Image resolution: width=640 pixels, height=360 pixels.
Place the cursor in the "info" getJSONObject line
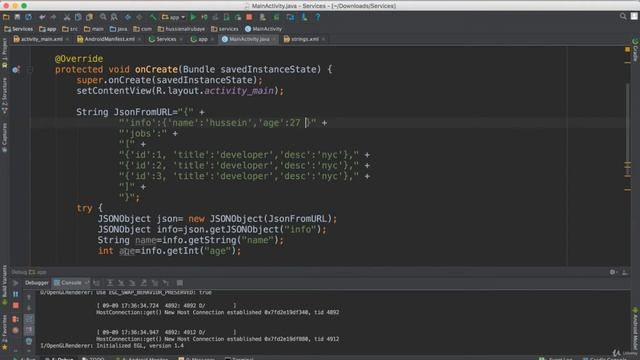212,229
